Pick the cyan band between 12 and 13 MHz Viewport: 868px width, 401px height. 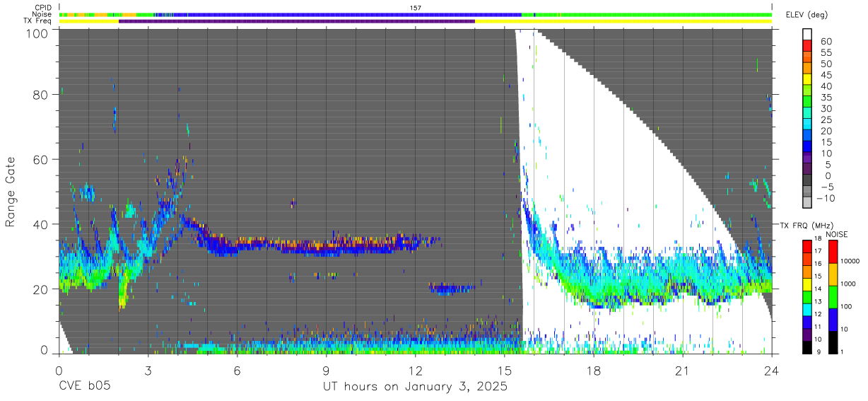[807, 308]
